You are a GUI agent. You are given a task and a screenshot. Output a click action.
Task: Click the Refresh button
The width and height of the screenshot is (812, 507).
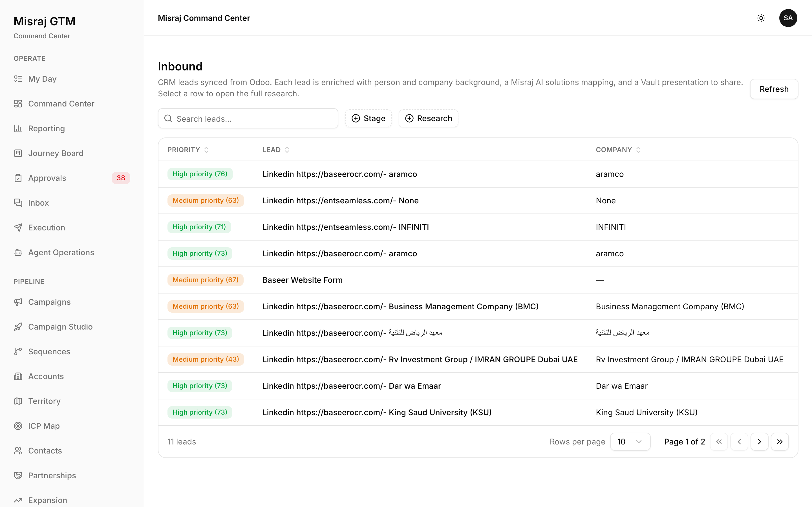pos(774,89)
